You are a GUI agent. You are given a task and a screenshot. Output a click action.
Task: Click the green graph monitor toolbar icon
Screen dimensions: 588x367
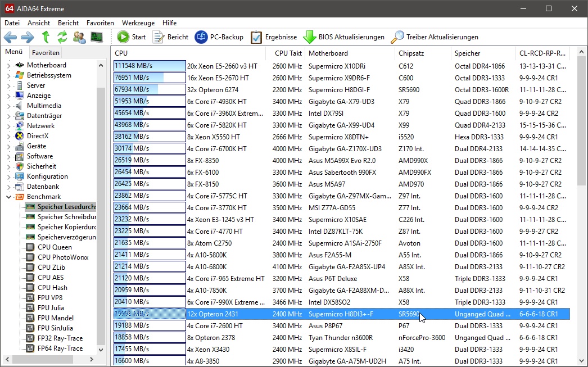pyautogui.click(x=96, y=37)
